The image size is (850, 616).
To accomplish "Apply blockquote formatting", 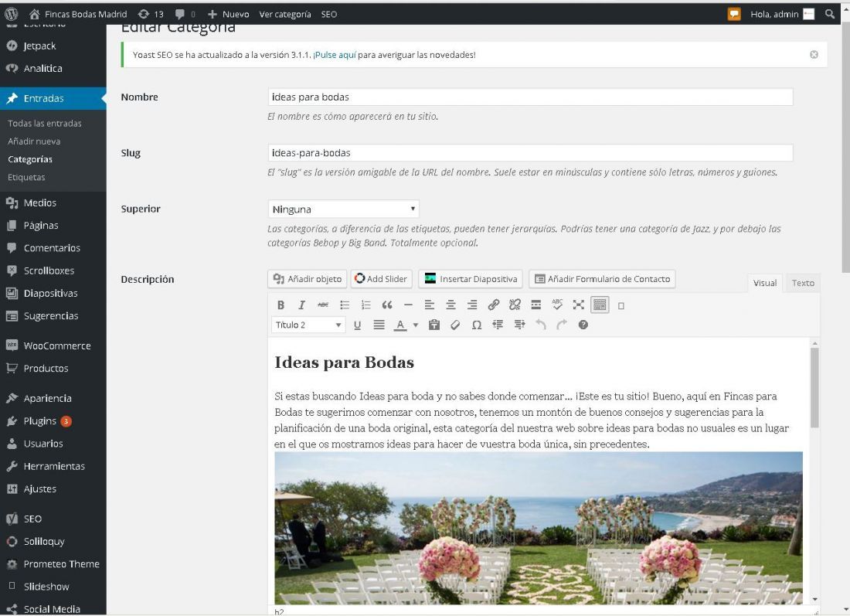I will point(387,305).
